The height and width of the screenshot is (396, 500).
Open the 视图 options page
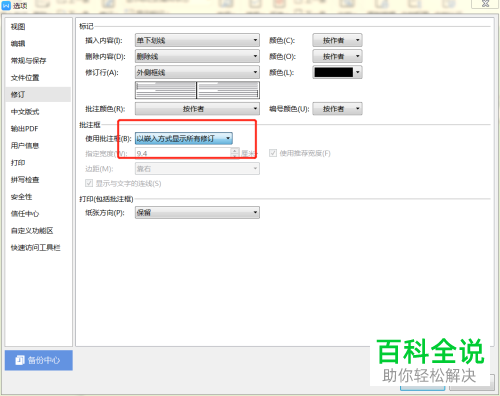tap(18, 27)
